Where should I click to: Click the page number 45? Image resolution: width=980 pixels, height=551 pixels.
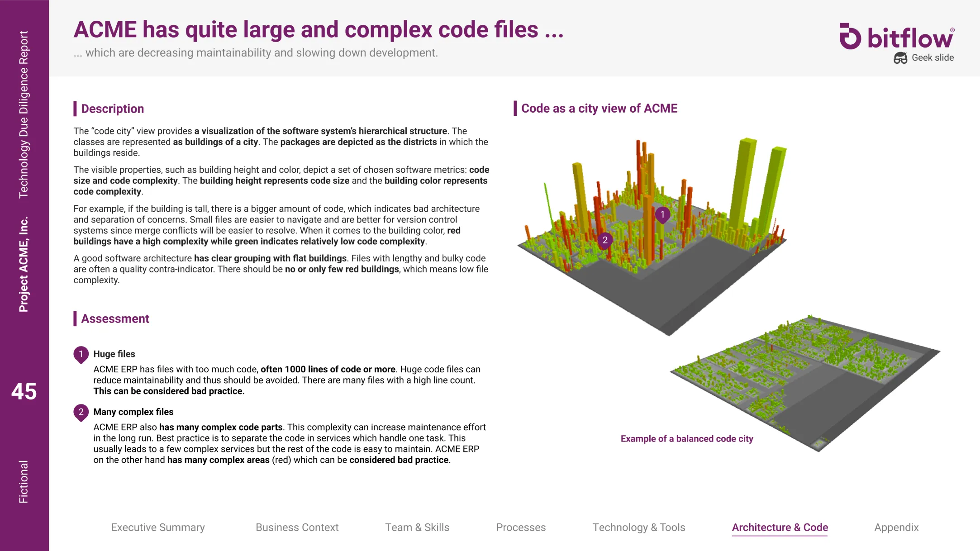click(24, 392)
